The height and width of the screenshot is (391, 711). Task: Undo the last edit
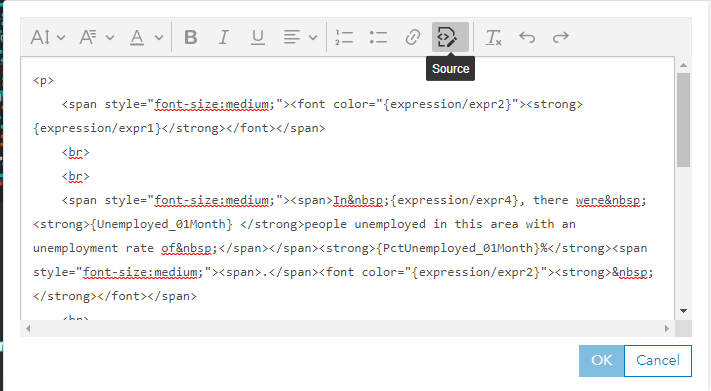pyautogui.click(x=527, y=37)
